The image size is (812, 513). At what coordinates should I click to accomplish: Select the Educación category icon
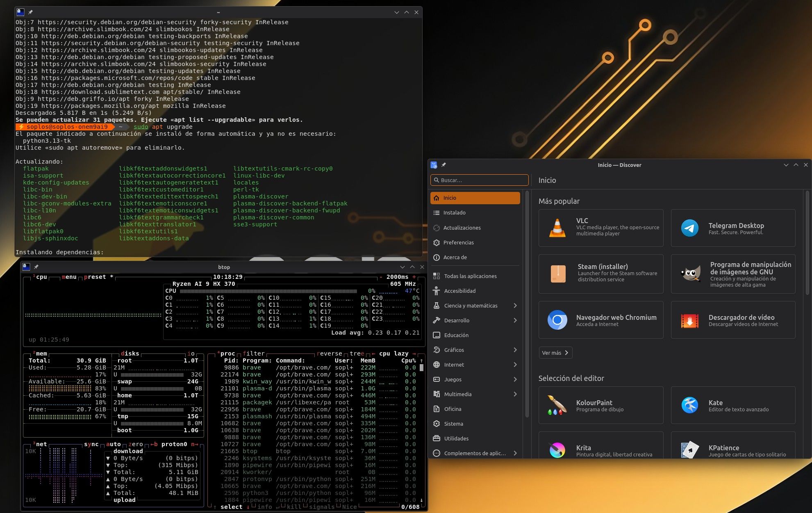pyautogui.click(x=436, y=335)
